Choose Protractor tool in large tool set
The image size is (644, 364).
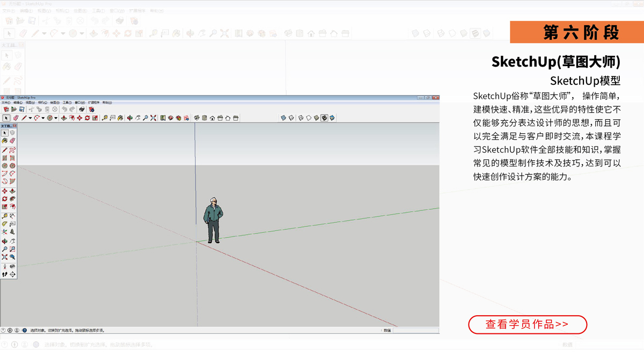click(x=5, y=223)
